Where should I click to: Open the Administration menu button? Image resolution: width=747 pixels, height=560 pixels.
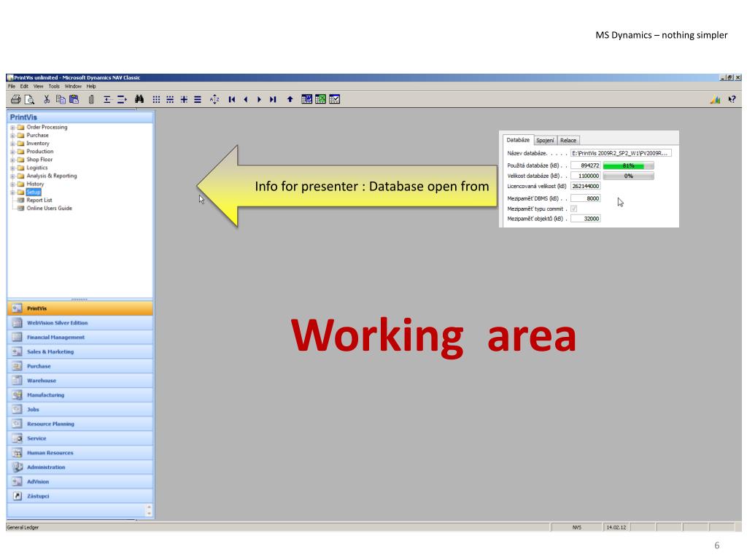pos(80,467)
